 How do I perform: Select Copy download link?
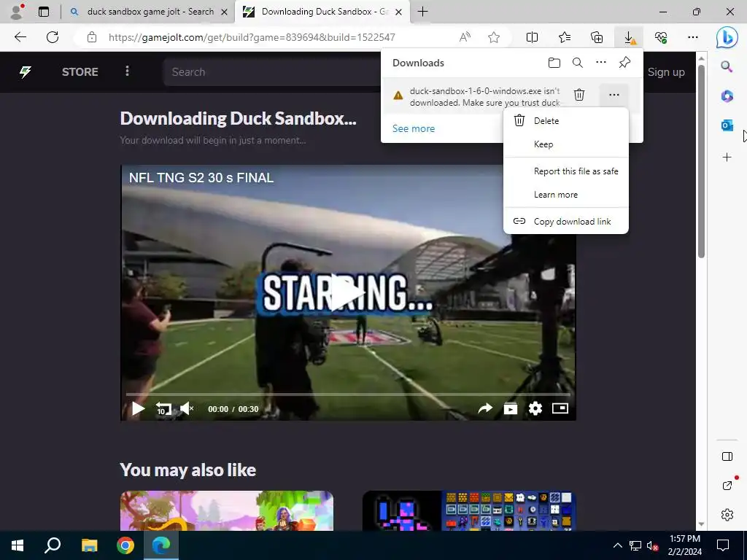pos(566,222)
